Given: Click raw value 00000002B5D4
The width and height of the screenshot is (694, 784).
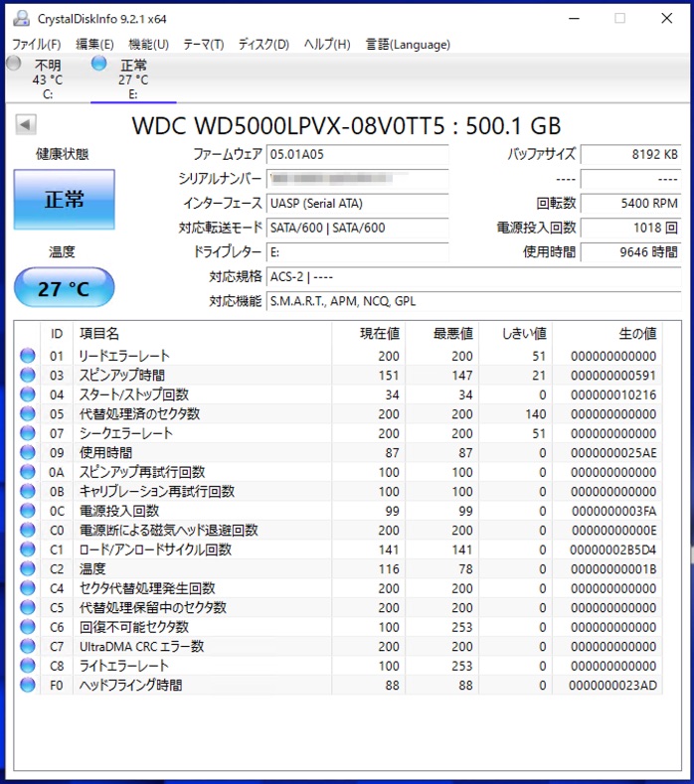Looking at the screenshot, I should 613,549.
